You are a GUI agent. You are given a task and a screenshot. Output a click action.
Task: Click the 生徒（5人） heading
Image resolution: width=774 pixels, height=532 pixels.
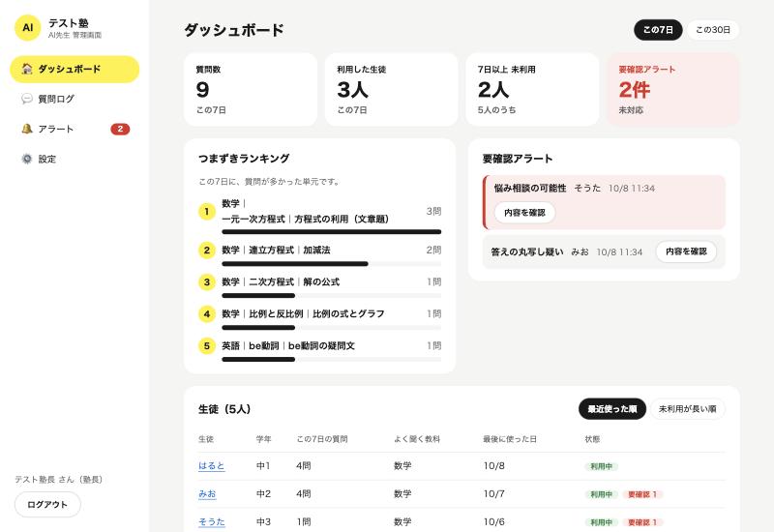click(x=224, y=409)
